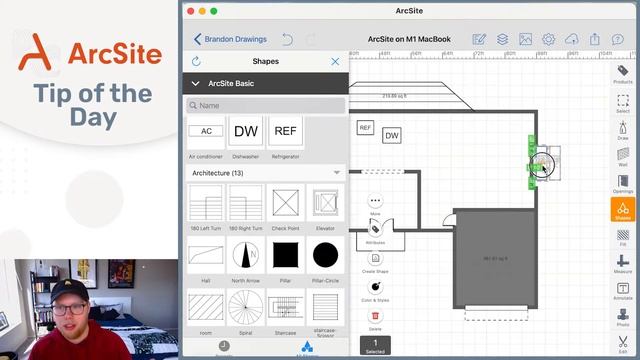Viewport: 640px width, 360px height.
Task: Select the square Pillar shape
Action: pos(285,255)
